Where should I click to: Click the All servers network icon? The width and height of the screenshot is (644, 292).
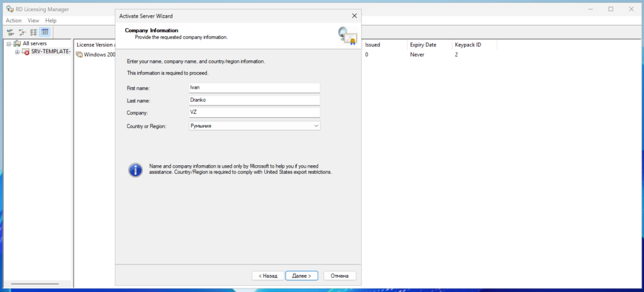pos(17,43)
